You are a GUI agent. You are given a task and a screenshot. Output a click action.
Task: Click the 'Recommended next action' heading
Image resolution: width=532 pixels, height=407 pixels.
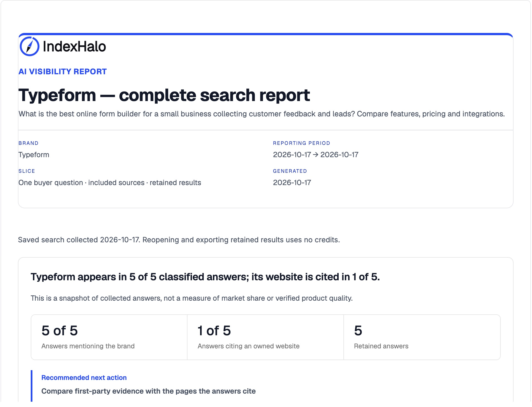tap(84, 378)
